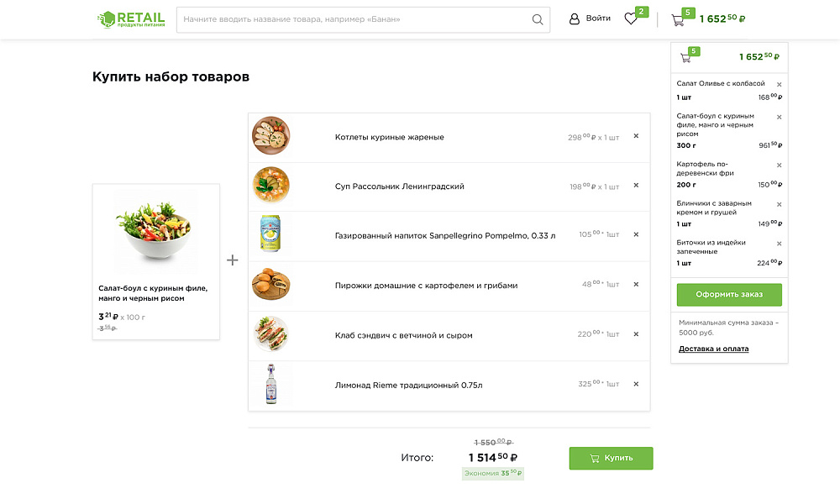Remove Салат Оливье с колбасой from cart
Image resolution: width=840 pixels, height=504 pixels.
pos(779,84)
